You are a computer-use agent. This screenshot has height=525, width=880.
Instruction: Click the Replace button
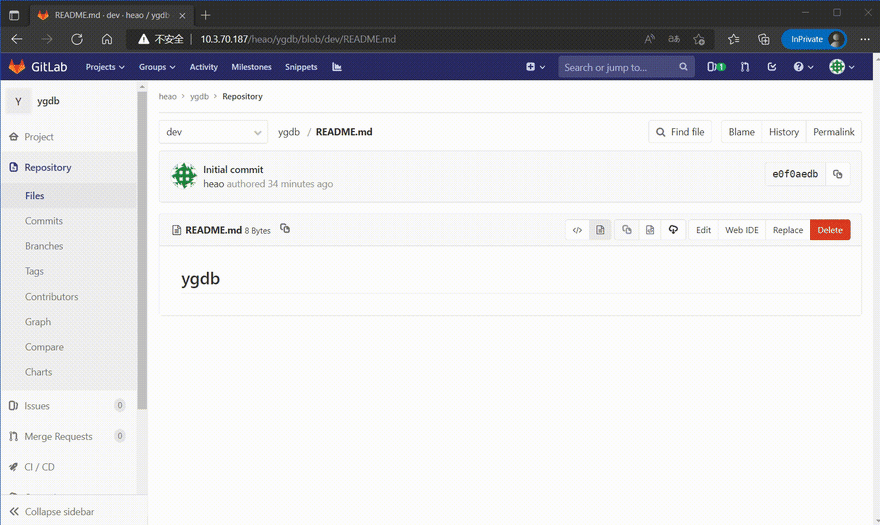tap(787, 230)
